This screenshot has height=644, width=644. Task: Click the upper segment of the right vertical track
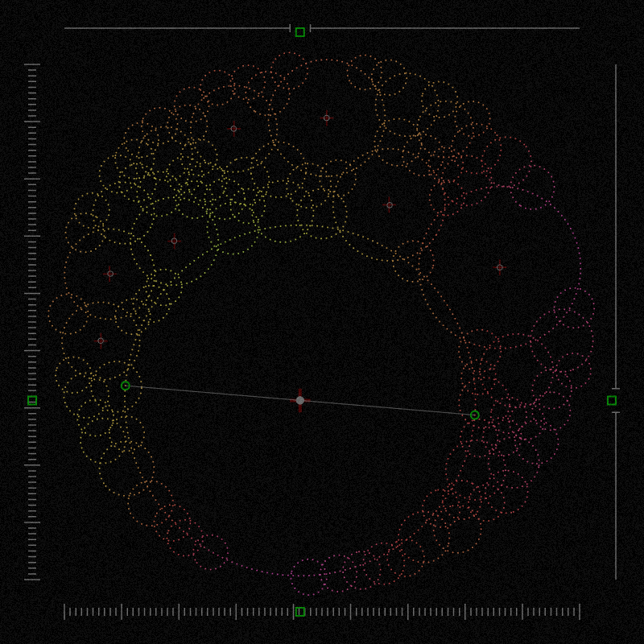point(616,225)
